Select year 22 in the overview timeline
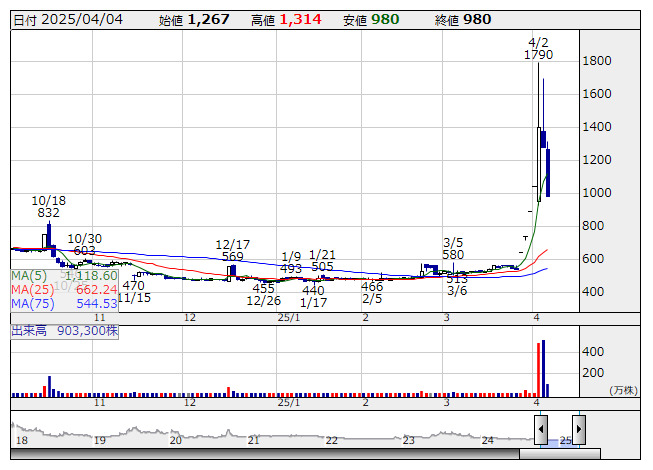 pyautogui.click(x=331, y=440)
